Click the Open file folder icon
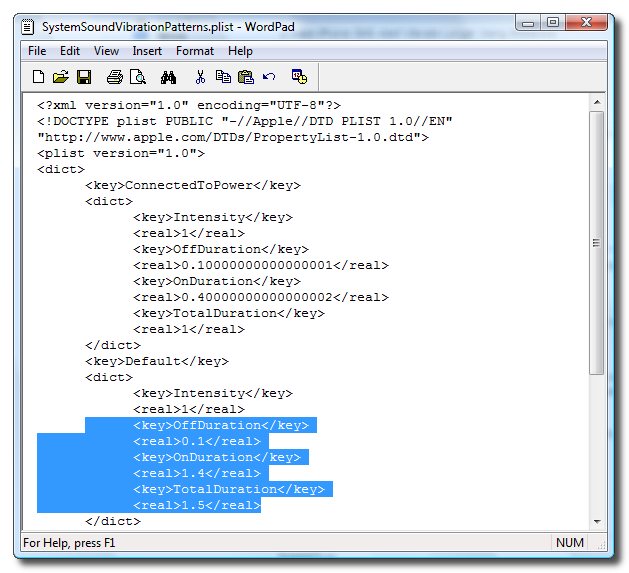The height and width of the screenshot is (573, 629). (60, 76)
